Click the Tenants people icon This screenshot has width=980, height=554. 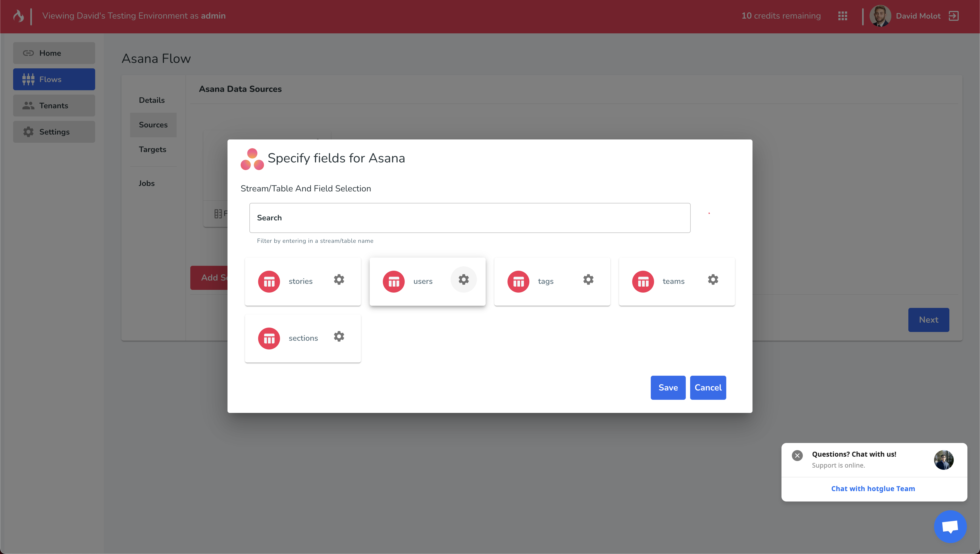(28, 105)
